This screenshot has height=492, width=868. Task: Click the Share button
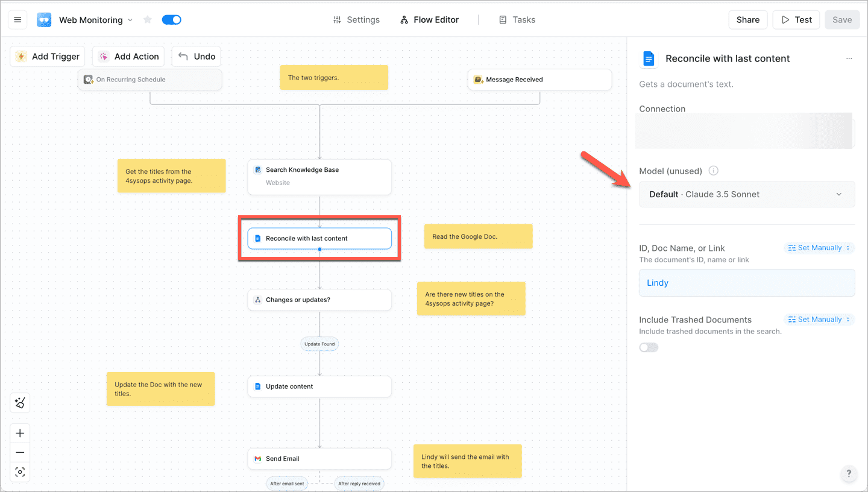(x=747, y=20)
